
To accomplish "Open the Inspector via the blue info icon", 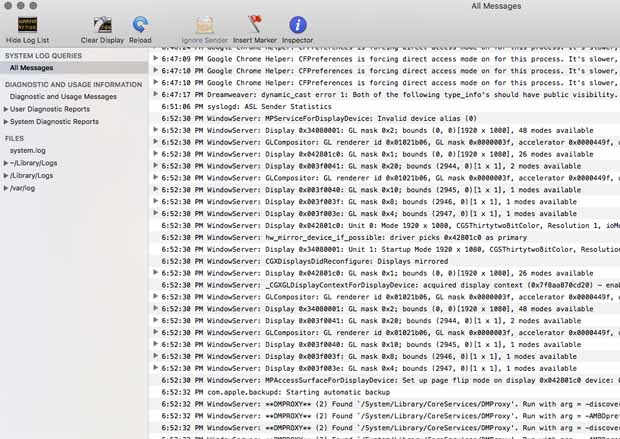I will pos(297,25).
